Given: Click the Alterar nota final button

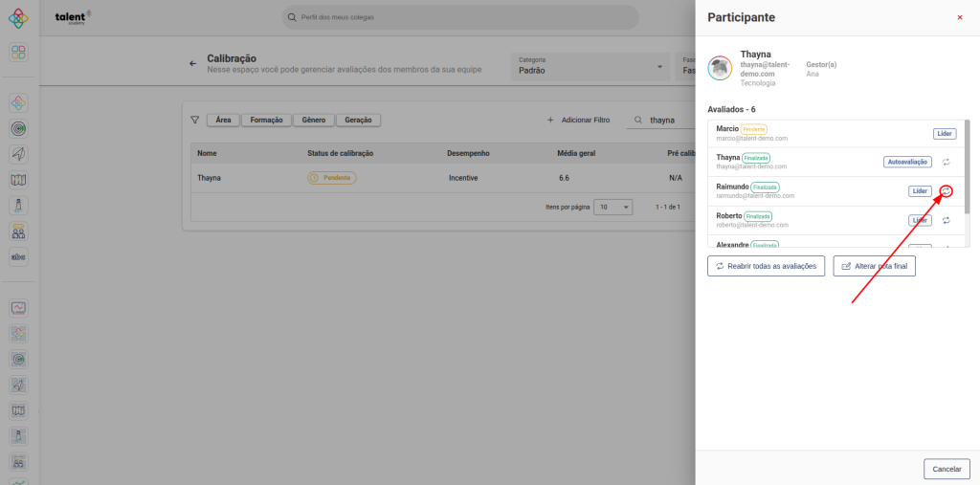Looking at the screenshot, I should 874,266.
